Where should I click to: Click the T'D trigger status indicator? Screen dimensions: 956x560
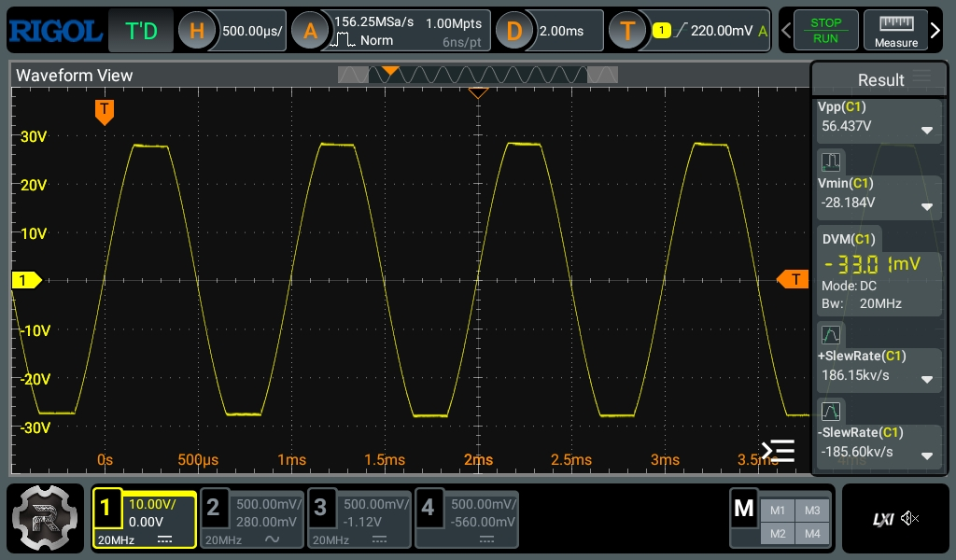141,31
